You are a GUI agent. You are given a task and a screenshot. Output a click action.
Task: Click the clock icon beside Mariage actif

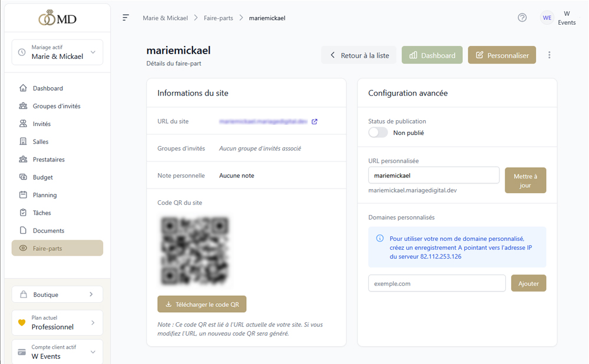click(x=22, y=52)
